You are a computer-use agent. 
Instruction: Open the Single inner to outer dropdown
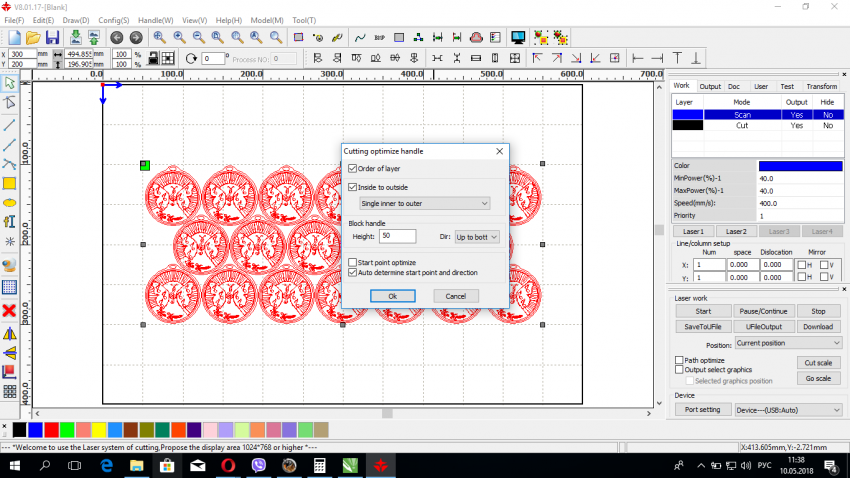click(425, 203)
